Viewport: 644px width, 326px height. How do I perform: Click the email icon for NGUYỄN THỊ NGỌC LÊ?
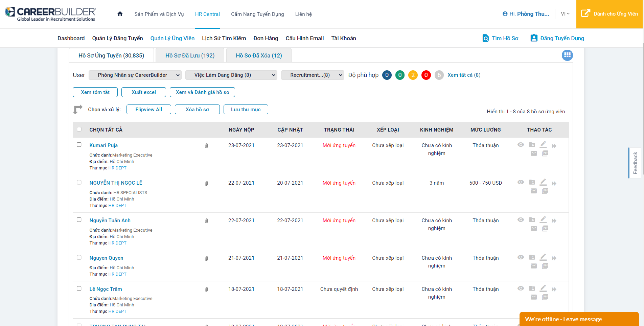pyautogui.click(x=534, y=191)
